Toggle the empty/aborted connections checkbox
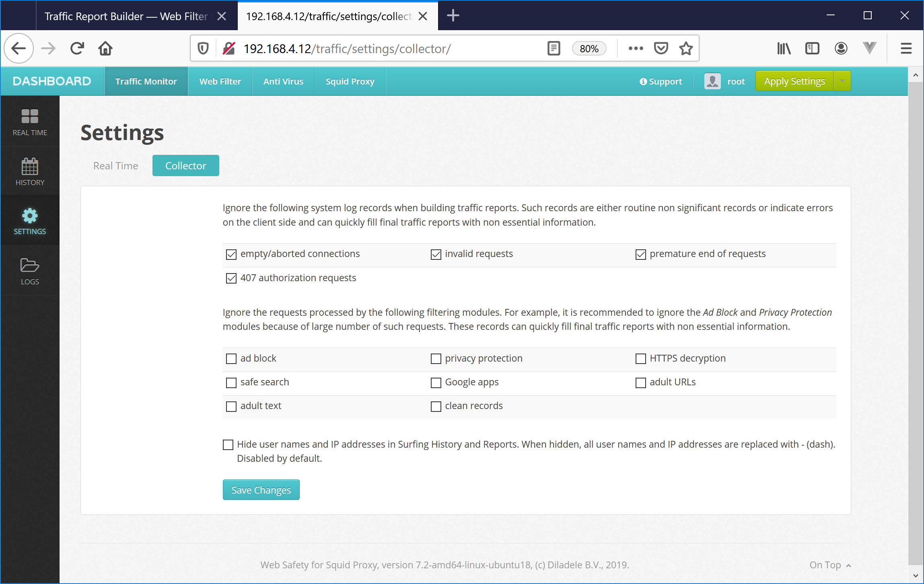The image size is (924, 584). pyautogui.click(x=232, y=254)
